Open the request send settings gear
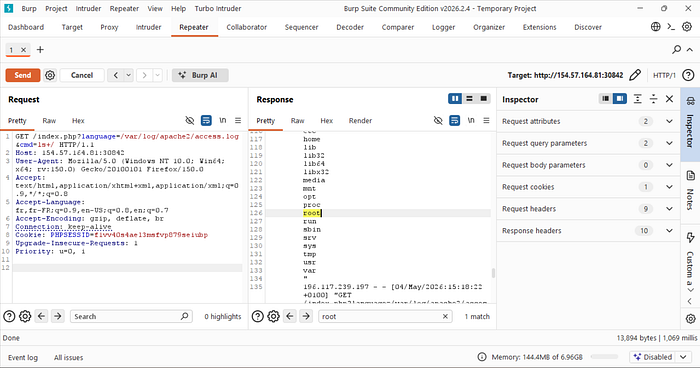The height and width of the screenshot is (368, 700). (50, 75)
